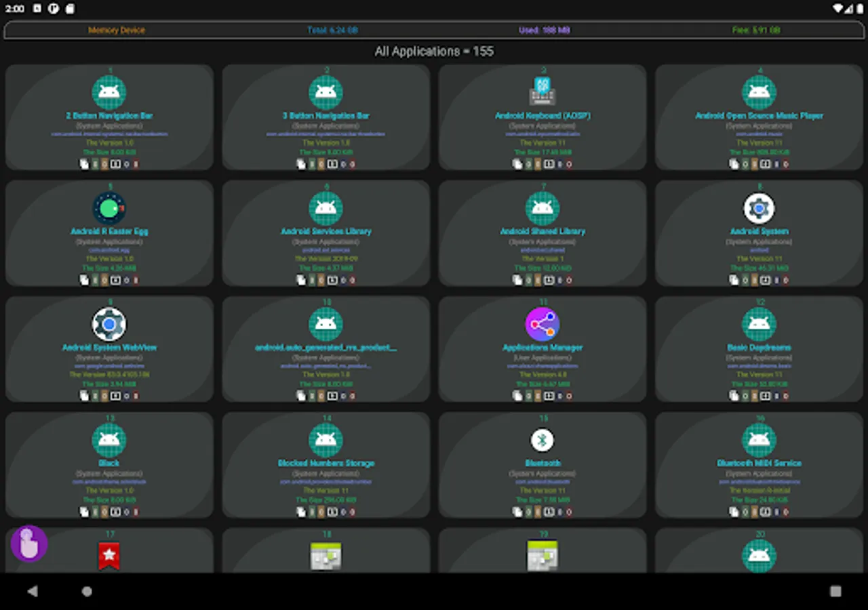Select the "Android R Easter Egg" title
The height and width of the screenshot is (610, 868).
click(x=109, y=232)
